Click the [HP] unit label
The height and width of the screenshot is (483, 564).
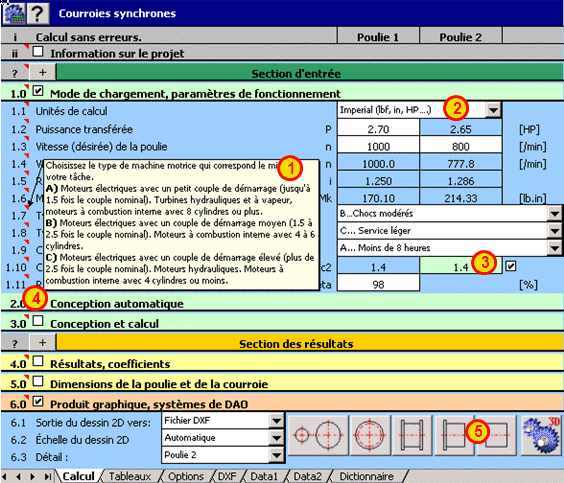tap(529, 129)
